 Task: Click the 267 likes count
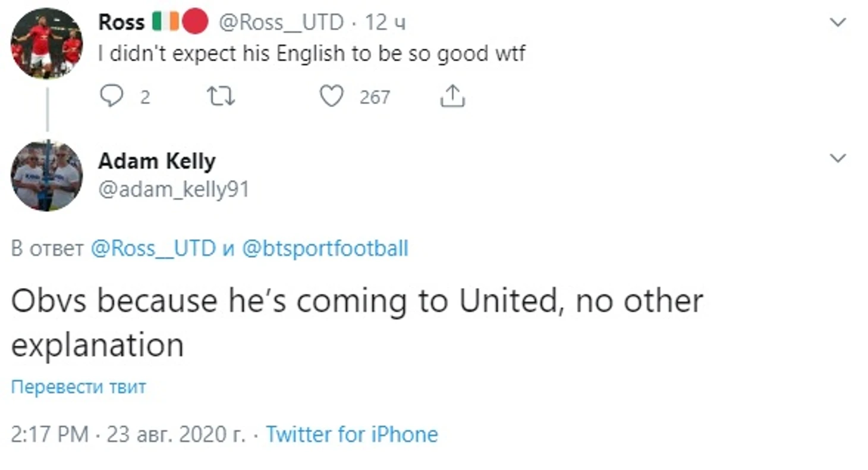pyautogui.click(x=375, y=96)
